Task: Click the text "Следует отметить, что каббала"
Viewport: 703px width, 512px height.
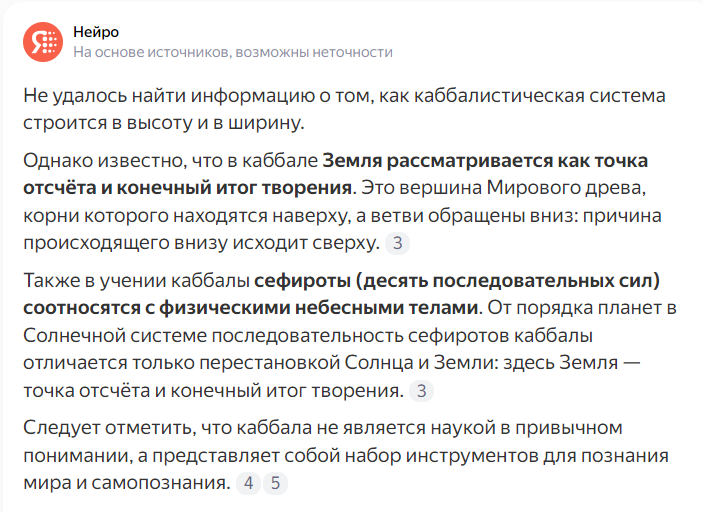Action: [167, 428]
